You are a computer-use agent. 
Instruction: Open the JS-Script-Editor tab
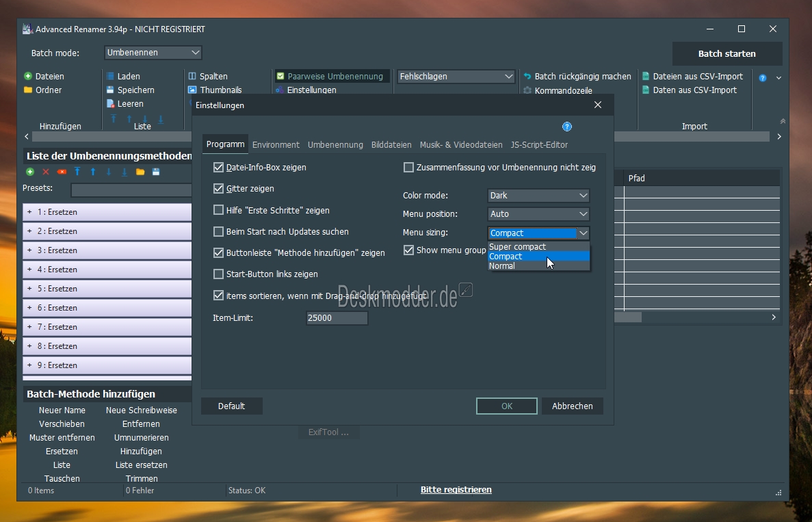tap(539, 145)
